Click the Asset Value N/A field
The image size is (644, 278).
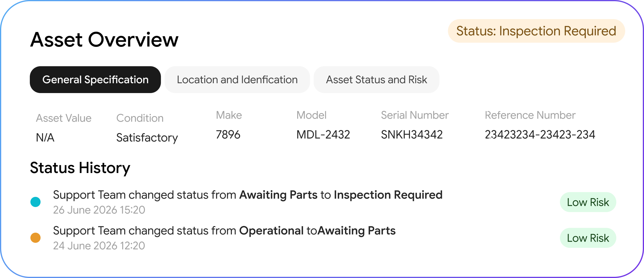pos(45,138)
